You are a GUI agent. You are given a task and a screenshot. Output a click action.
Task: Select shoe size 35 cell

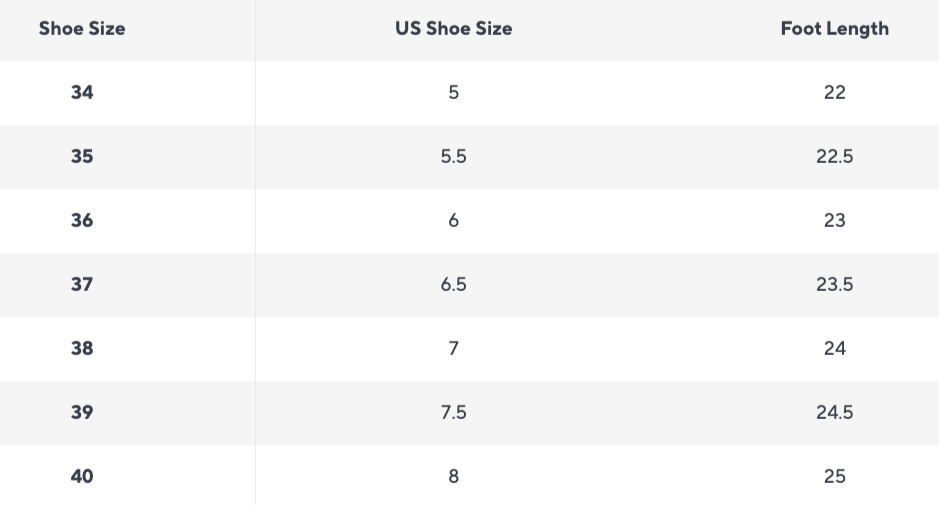point(82,156)
